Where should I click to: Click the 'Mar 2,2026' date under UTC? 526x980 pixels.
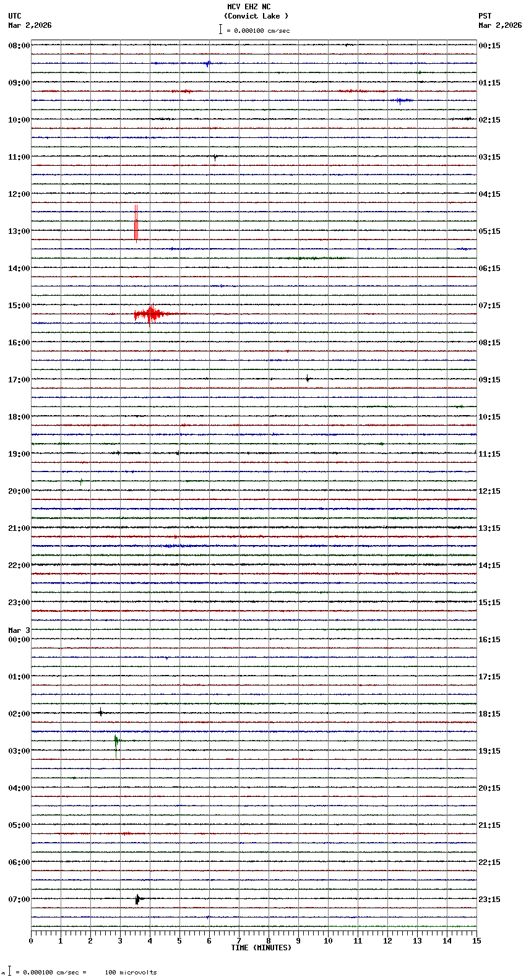tap(30, 25)
